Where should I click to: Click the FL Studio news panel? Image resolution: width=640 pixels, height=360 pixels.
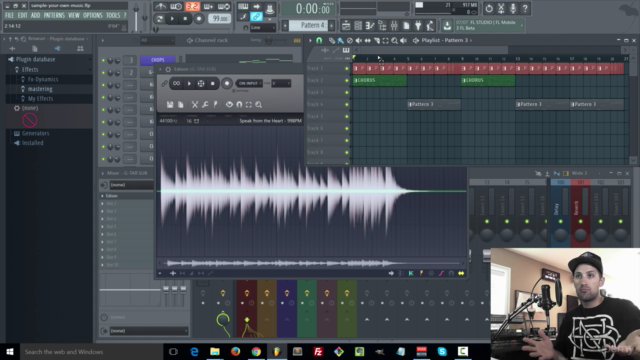coord(489,25)
